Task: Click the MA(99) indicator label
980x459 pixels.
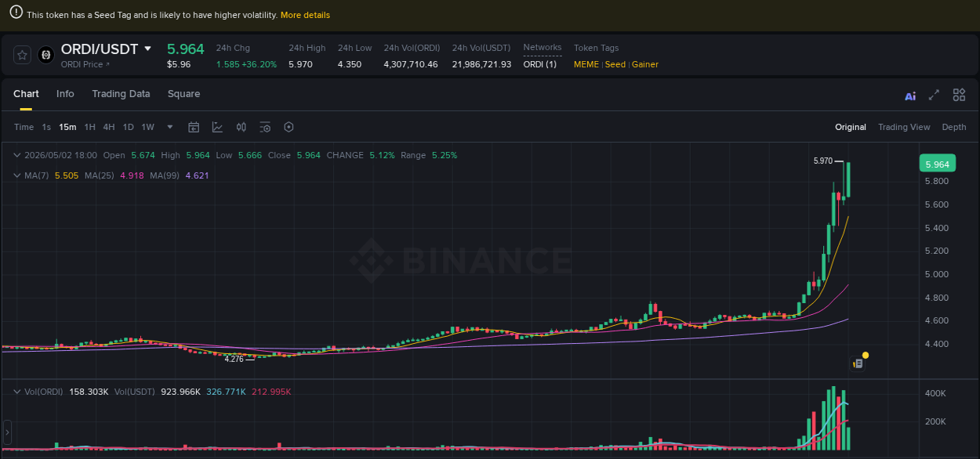Action: (165, 175)
